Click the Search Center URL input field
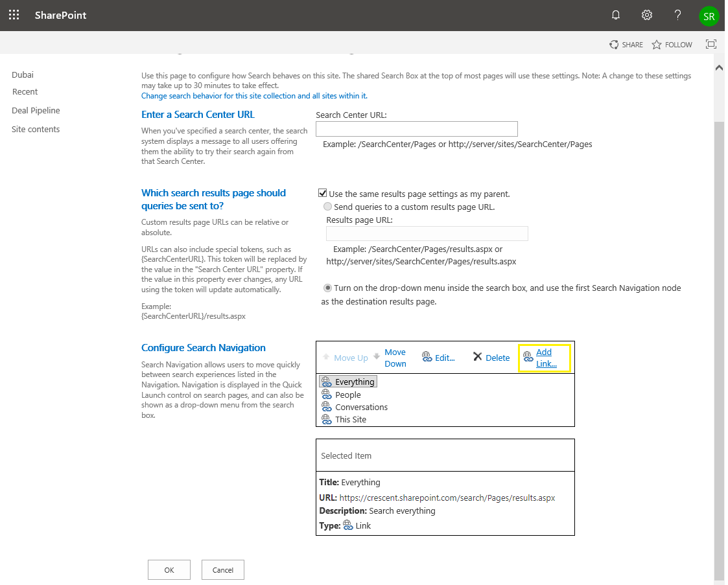This screenshot has width=728, height=585. coord(416,128)
